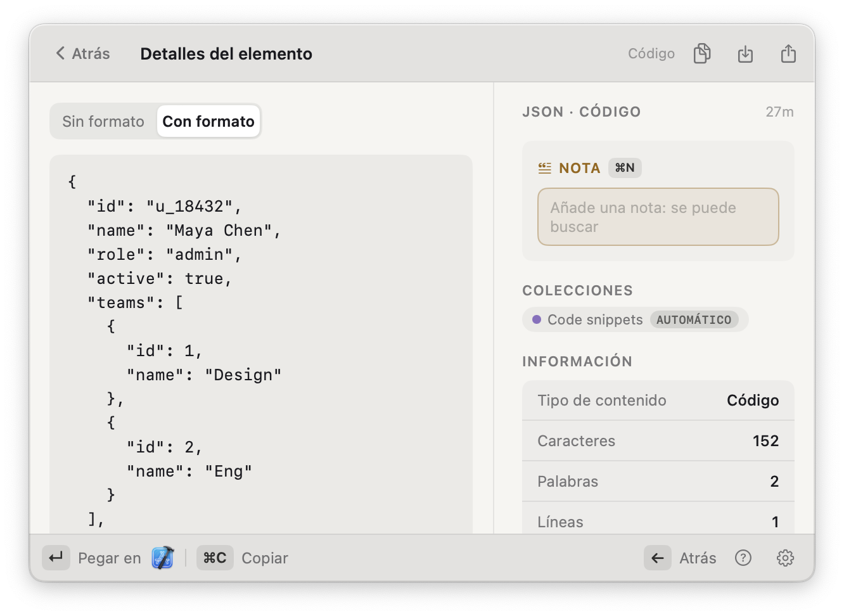This screenshot has height=616, width=844.
Task: Click the "name": "Eng" code line
Action: click(x=189, y=472)
